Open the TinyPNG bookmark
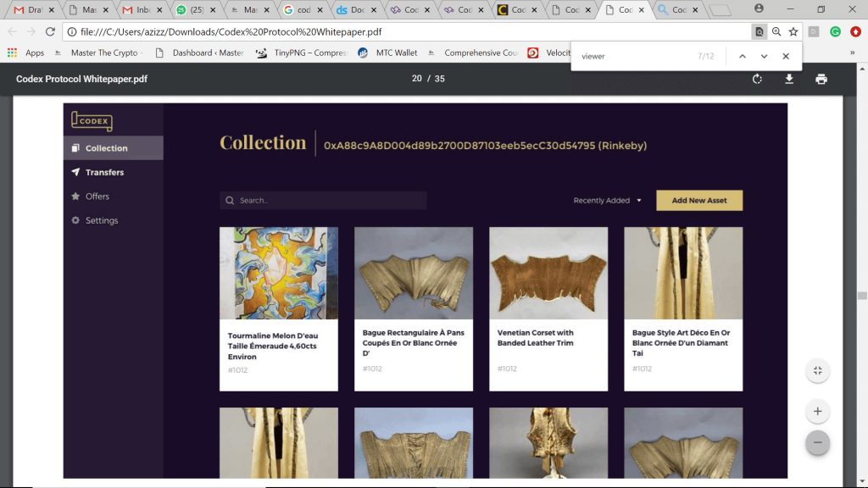868x488 pixels. (x=302, y=53)
